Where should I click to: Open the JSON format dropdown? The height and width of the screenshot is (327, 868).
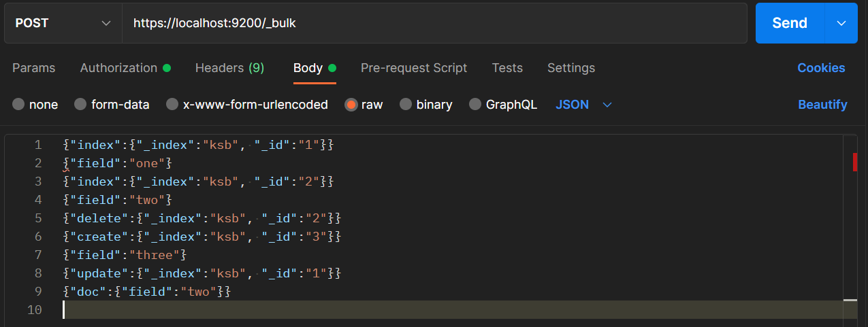click(584, 105)
